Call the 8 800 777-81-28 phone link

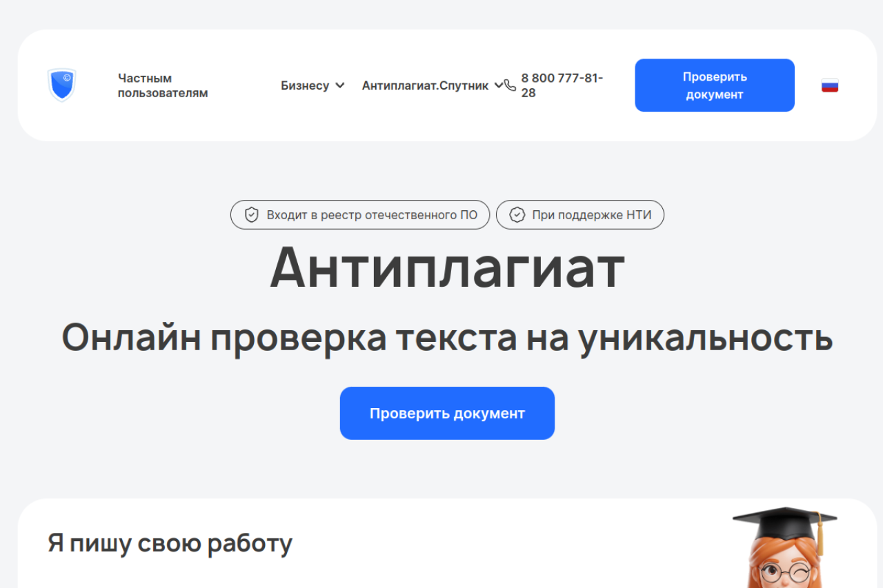[562, 85]
